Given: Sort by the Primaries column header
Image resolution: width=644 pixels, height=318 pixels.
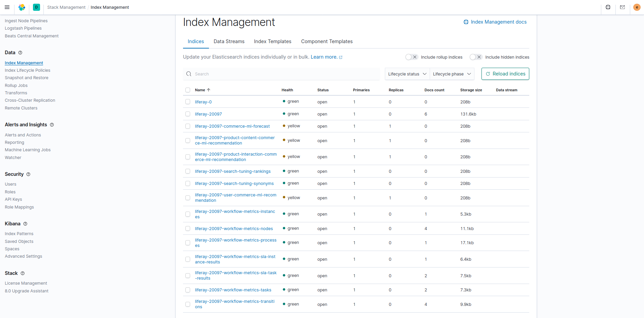Looking at the screenshot, I should [361, 90].
